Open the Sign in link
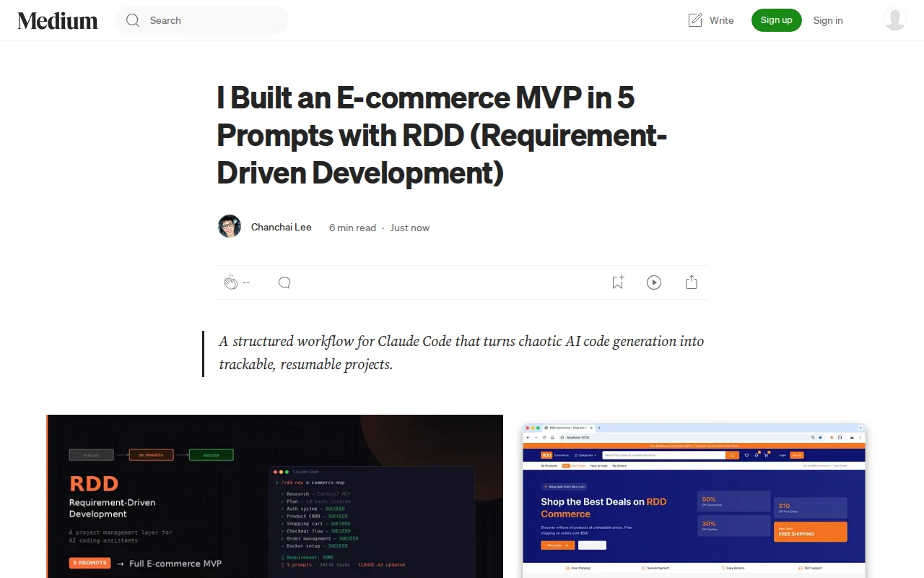The height and width of the screenshot is (578, 924). coord(828,20)
